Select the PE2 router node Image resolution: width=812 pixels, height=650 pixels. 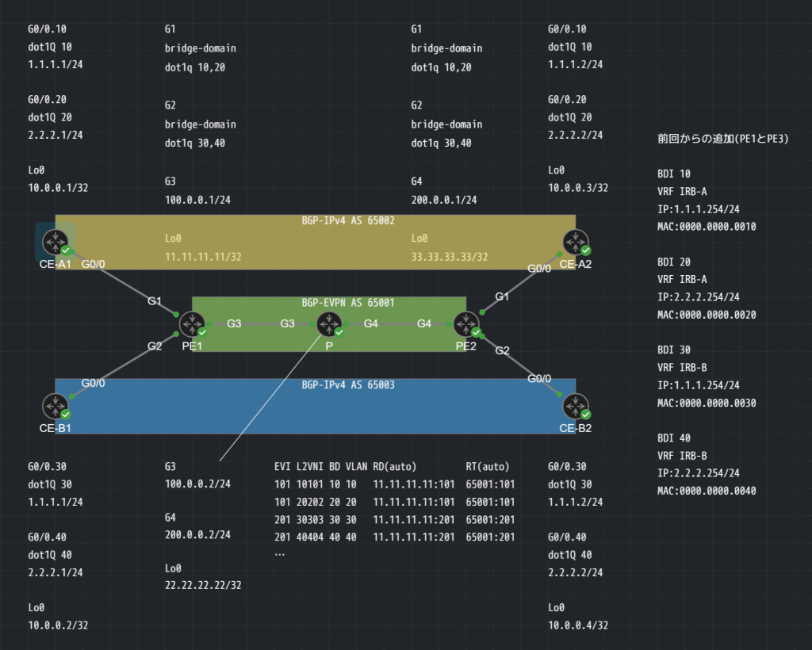(465, 324)
